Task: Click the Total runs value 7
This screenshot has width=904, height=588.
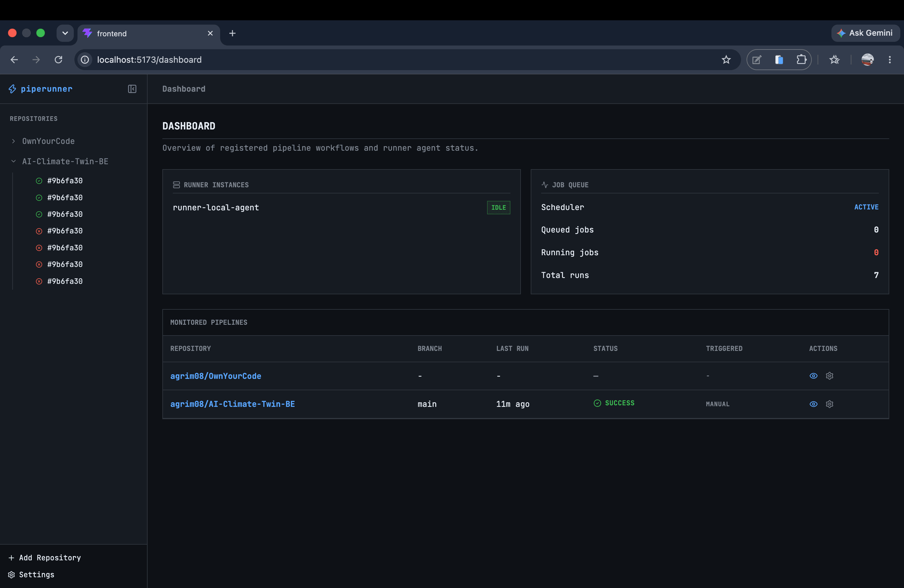Action: pos(876,275)
